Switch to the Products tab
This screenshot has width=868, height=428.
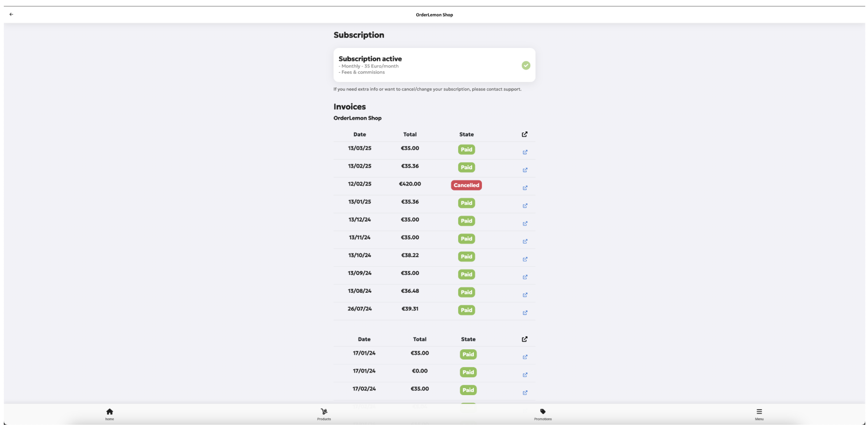tap(324, 413)
